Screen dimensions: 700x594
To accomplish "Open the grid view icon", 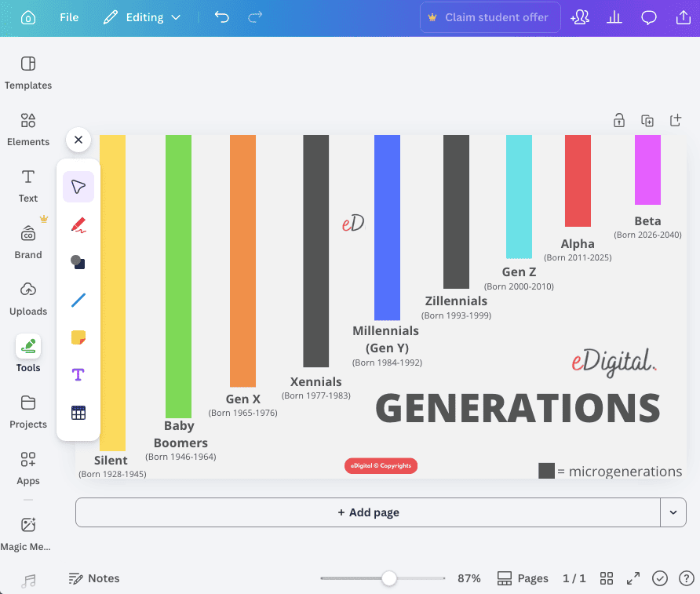I will tap(607, 578).
